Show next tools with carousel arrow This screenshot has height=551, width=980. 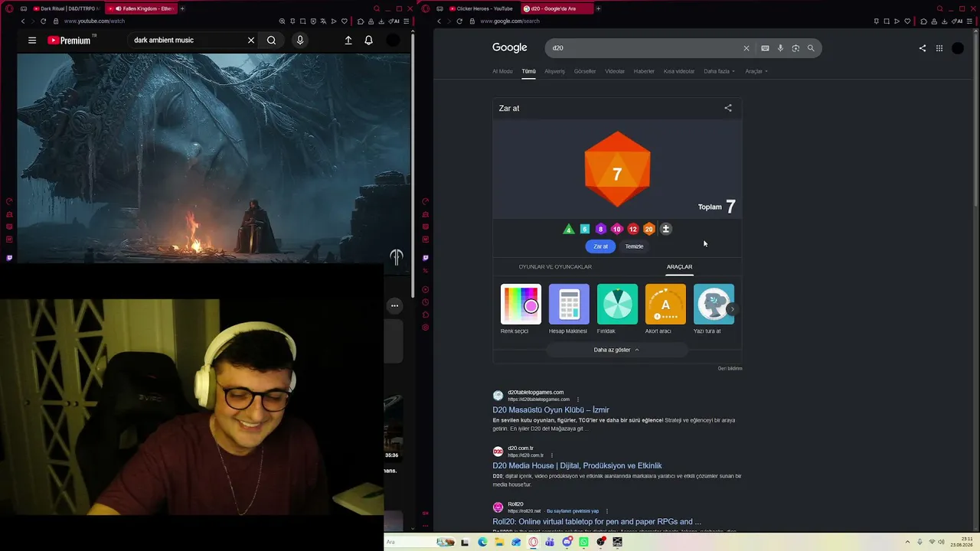click(732, 309)
